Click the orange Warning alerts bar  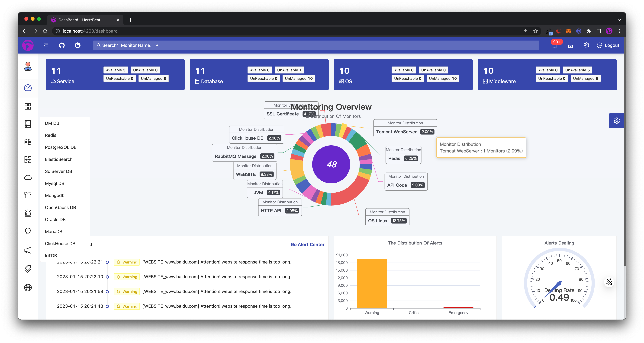(371, 283)
